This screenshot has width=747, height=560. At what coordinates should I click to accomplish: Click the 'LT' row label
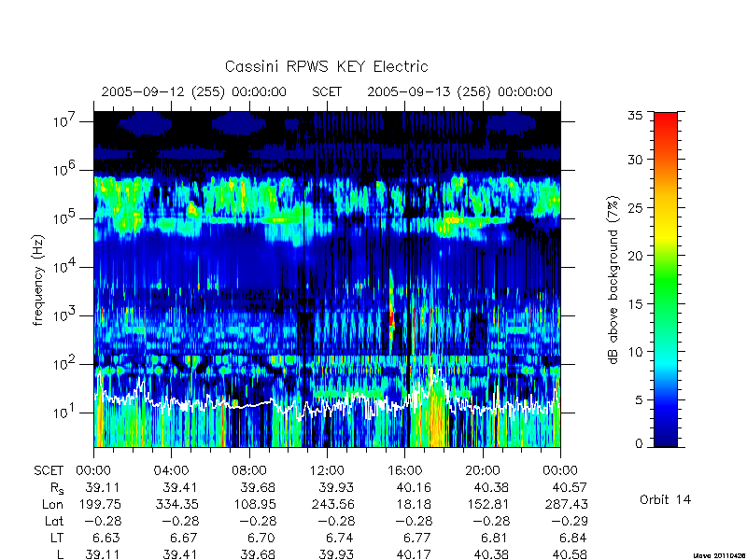coord(57,539)
